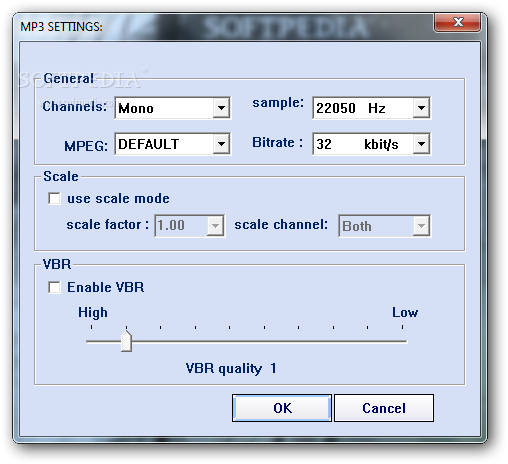Viewport: 508px width, 464px height.
Task: Tick the Enable VBR checkbox
Action: pyautogui.click(x=54, y=287)
